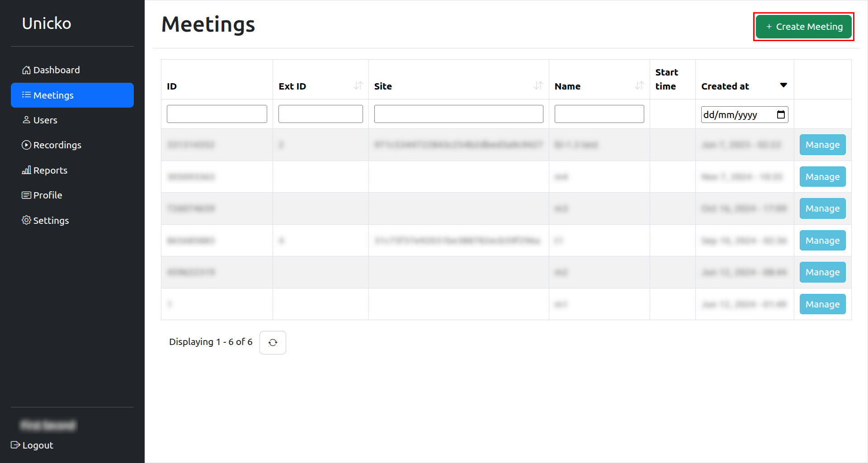Click the Settings gear icon

pos(27,220)
